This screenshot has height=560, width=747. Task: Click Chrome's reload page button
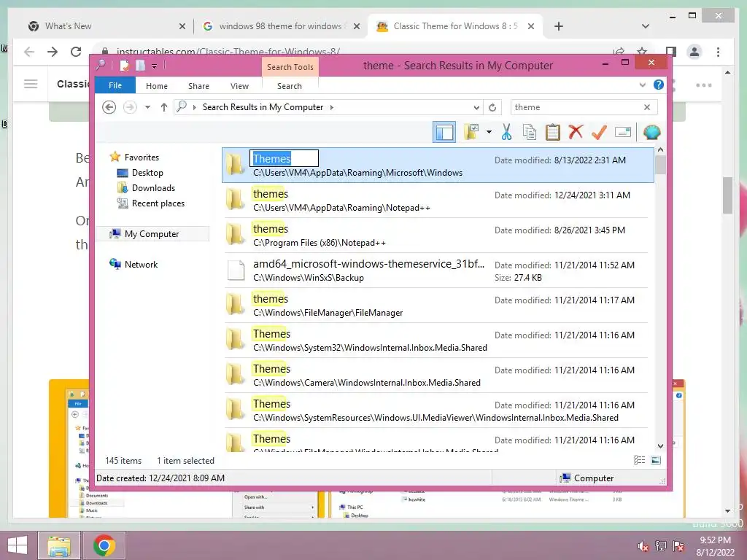[x=76, y=52]
